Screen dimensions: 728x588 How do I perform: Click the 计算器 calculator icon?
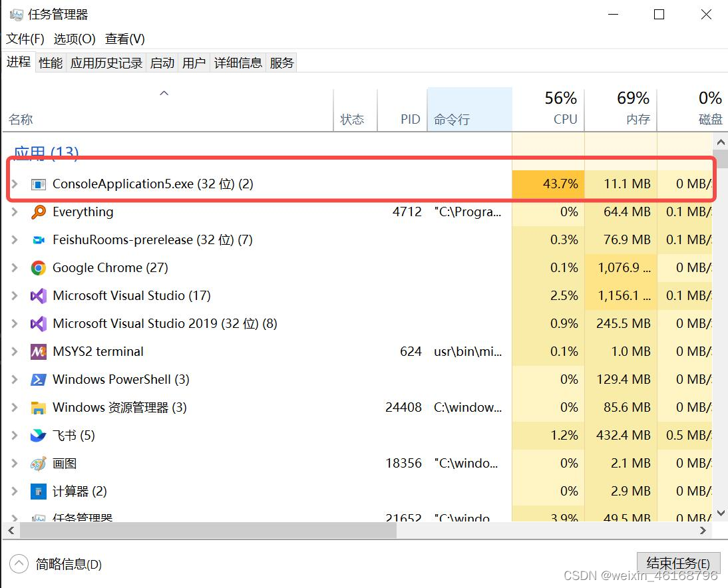point(38,491)
